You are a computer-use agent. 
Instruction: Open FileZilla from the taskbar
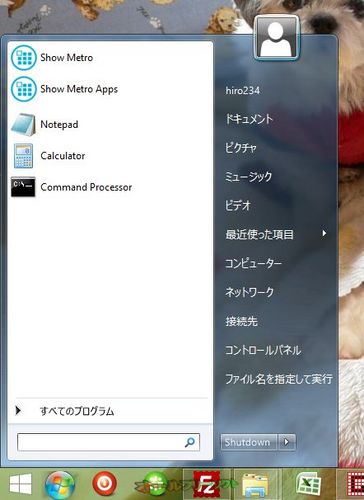coord(207,484)
